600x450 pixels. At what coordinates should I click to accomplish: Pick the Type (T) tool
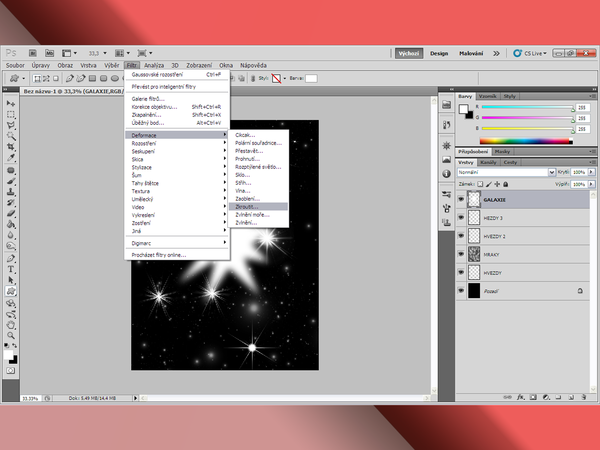coord(10,269)
